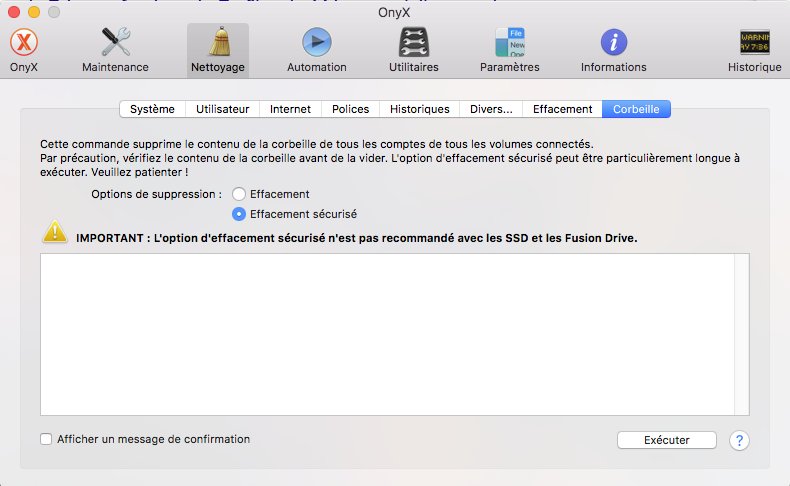Select the Effacement sécurisé radio option
Image resolution: width=790 pixels, height=486 pixels.
pos(239,214)
